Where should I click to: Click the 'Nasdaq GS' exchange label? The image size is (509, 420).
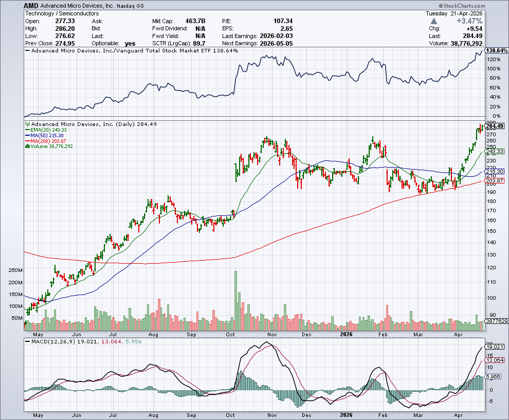click(x=130, y=6)
